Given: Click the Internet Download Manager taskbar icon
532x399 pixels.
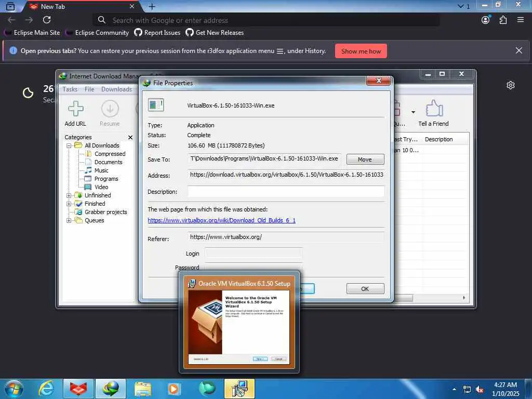Looking at the screenshot, I should coord(111,389).
